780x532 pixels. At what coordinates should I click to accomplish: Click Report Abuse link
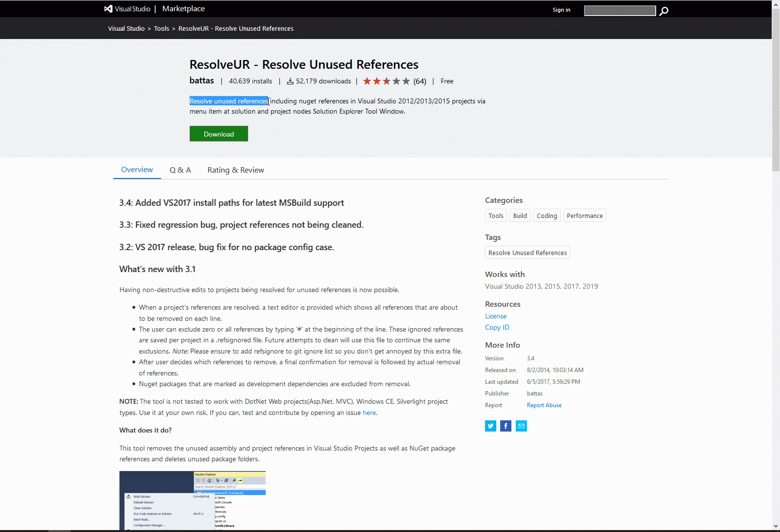point(544,405)
